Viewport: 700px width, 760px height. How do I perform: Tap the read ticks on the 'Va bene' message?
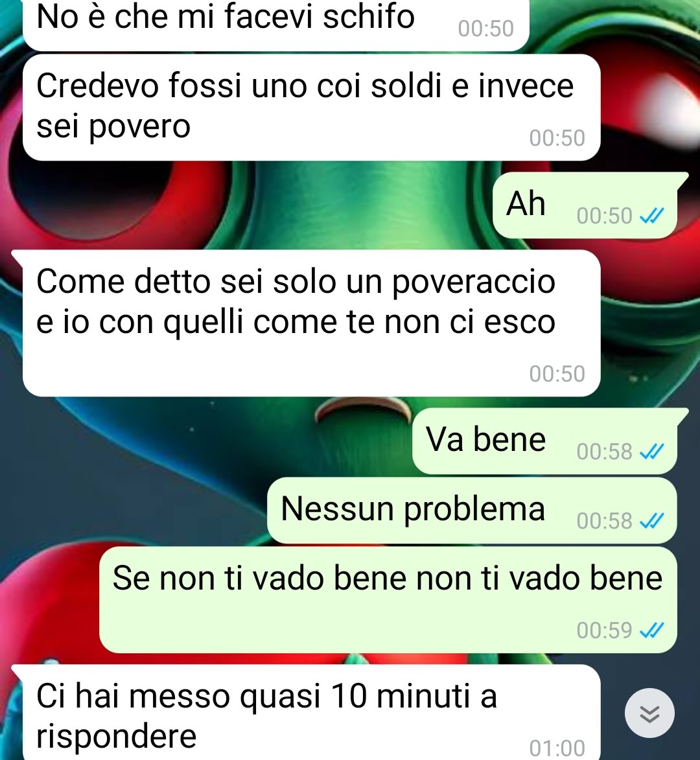[x=651, y=452]
